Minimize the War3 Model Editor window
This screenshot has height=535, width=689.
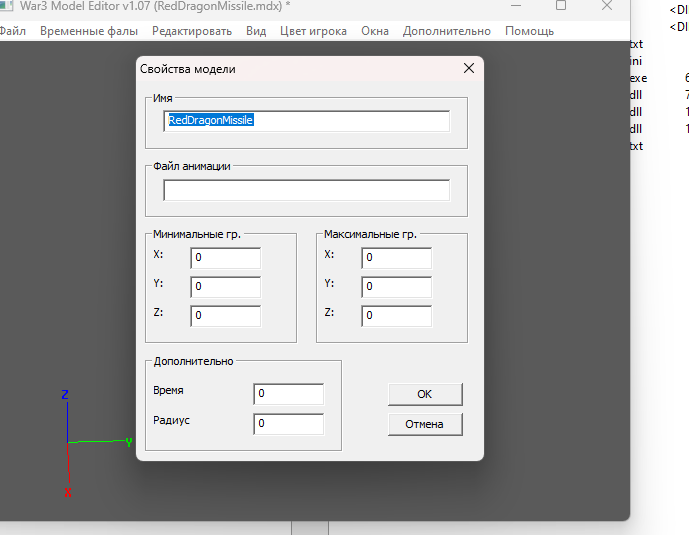[x=516, y=6]
